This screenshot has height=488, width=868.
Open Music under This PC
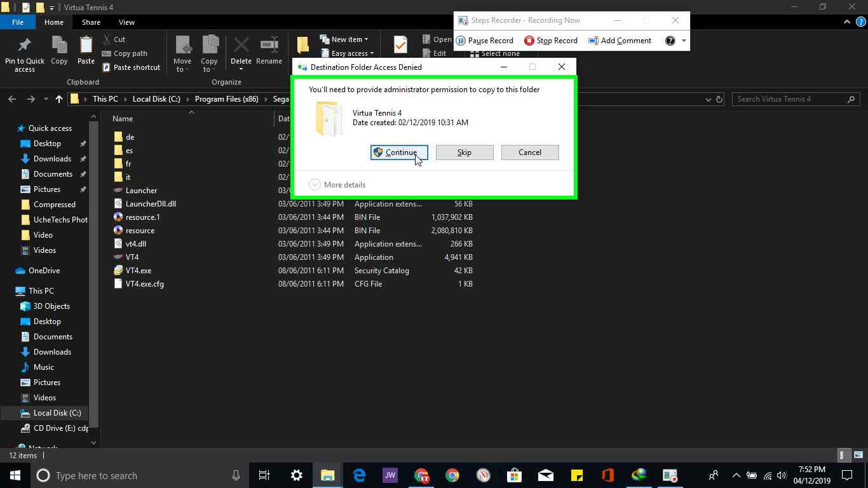[43, 367]
